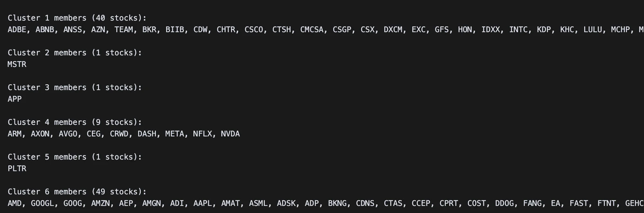Click the PLTR ticker under Cluster 5
Viewport: 644px width, 213px height.
pos(17,169)
